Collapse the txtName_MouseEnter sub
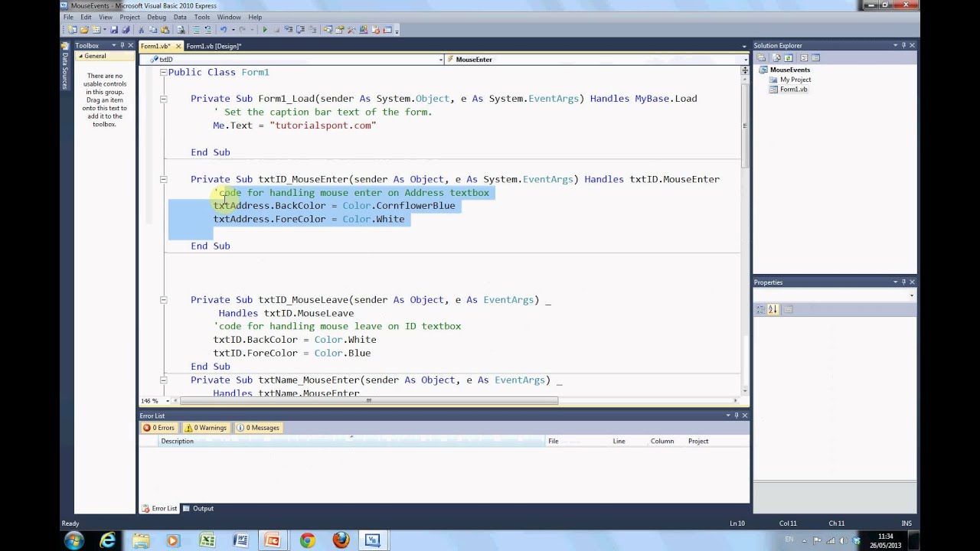This screenshot has height=551, width=980. (x=163, y=380)
